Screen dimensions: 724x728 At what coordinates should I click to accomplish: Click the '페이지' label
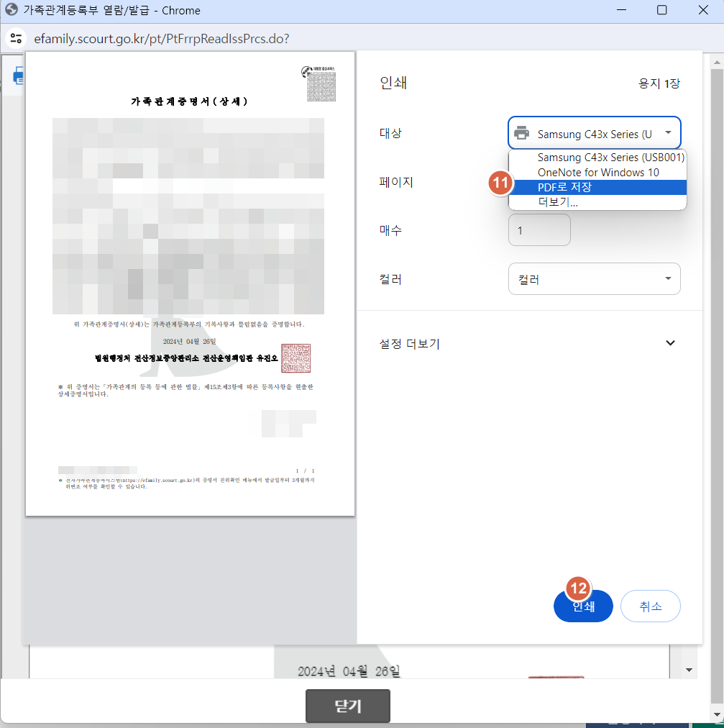[396, 181]
